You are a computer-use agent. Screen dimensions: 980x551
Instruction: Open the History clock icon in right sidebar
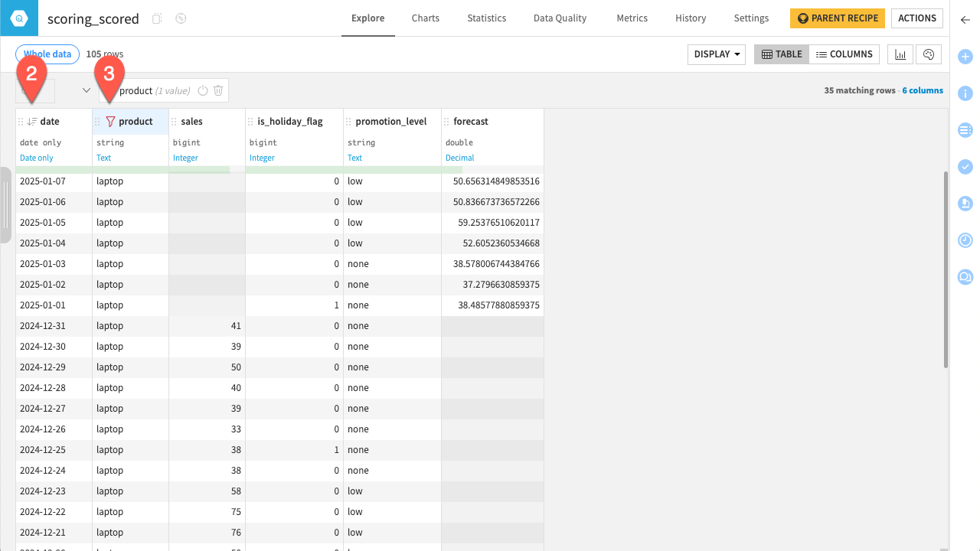(965, 240)
